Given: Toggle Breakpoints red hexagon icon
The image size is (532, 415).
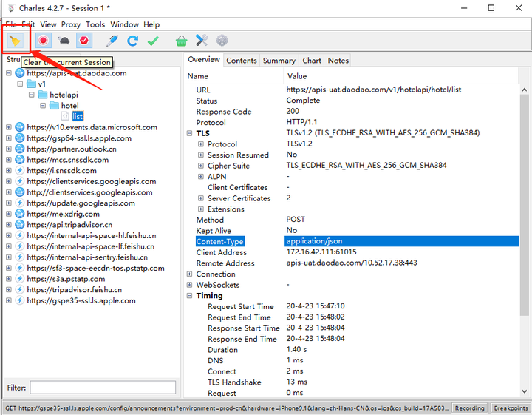Looking at the screenshot, I should click(x=84, y=41).
